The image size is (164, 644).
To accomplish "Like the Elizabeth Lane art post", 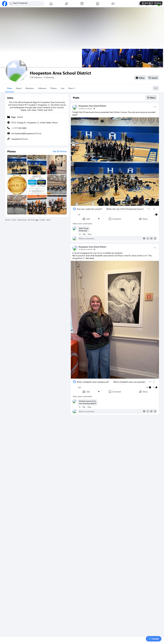I will [86, 392].
